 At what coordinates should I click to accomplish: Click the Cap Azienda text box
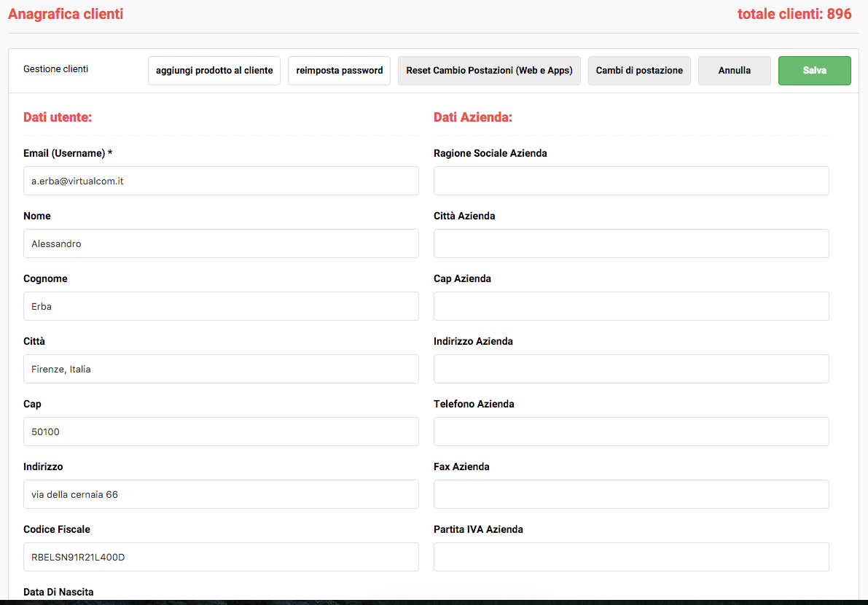pyautogui.click(x=631, y=306)
